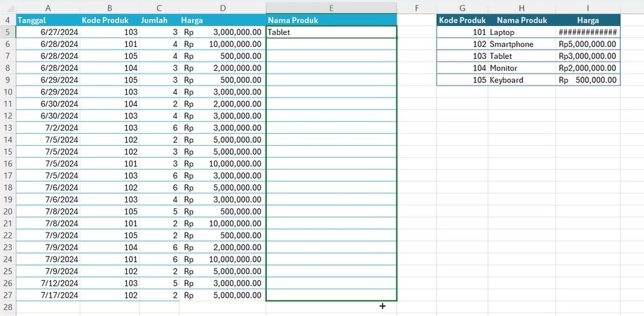Image resolution: width=644 pixels, height=316 pixels.
Task: Select row 5 header
Action: pos(7,32)
